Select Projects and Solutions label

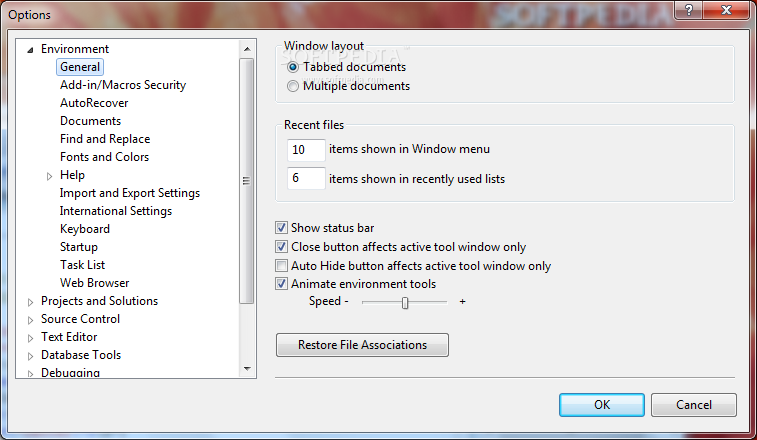(99, 301)
